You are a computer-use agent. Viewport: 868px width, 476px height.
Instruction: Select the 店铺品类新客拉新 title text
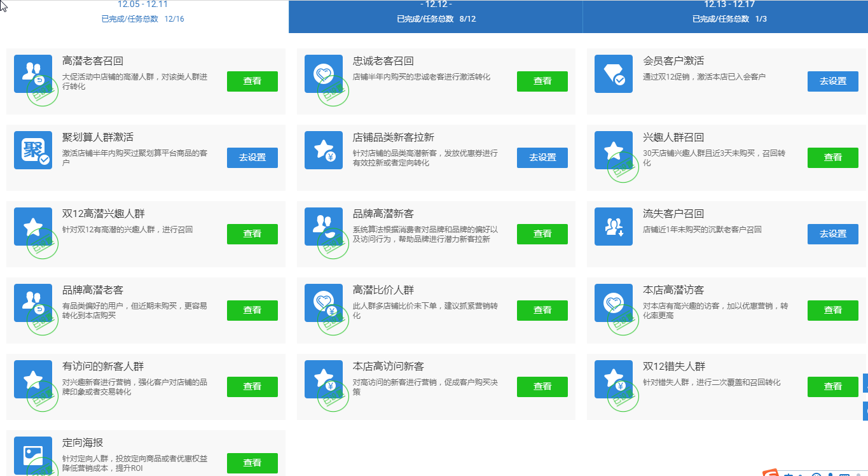pyautogui.click(x=394, y=137)
